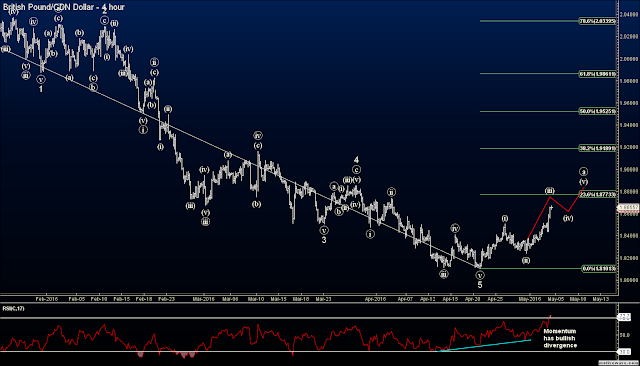The width and height of the screenshot is (640, 366).
Task: Click the wave 4 label above late March high
Action: pyautogui.click(x=356, y=160)
